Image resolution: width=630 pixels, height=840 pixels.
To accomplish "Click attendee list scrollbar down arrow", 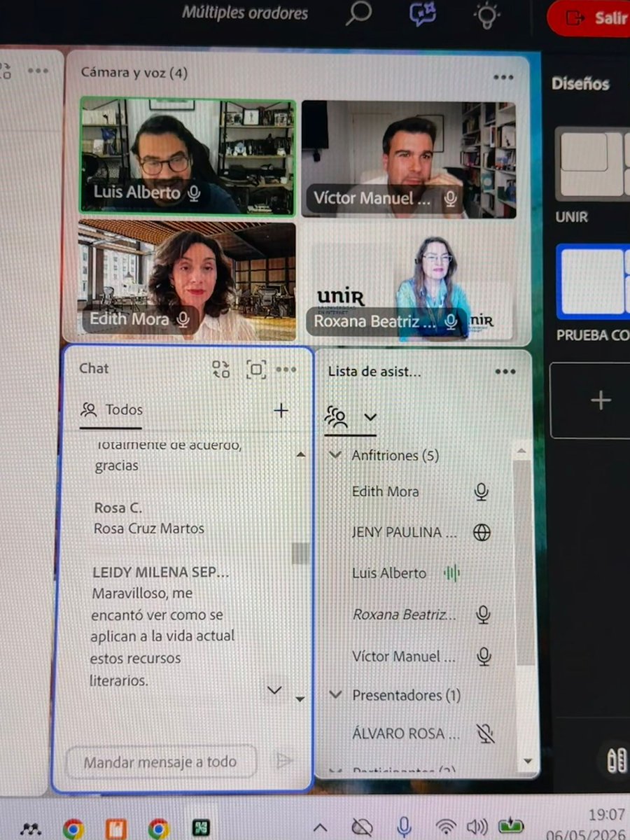I will 526,761.
